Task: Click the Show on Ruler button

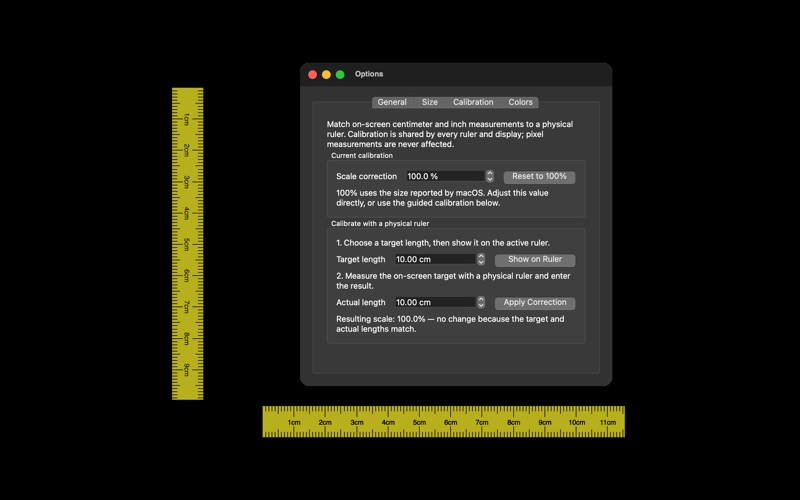Action: [x=535, y=260]
